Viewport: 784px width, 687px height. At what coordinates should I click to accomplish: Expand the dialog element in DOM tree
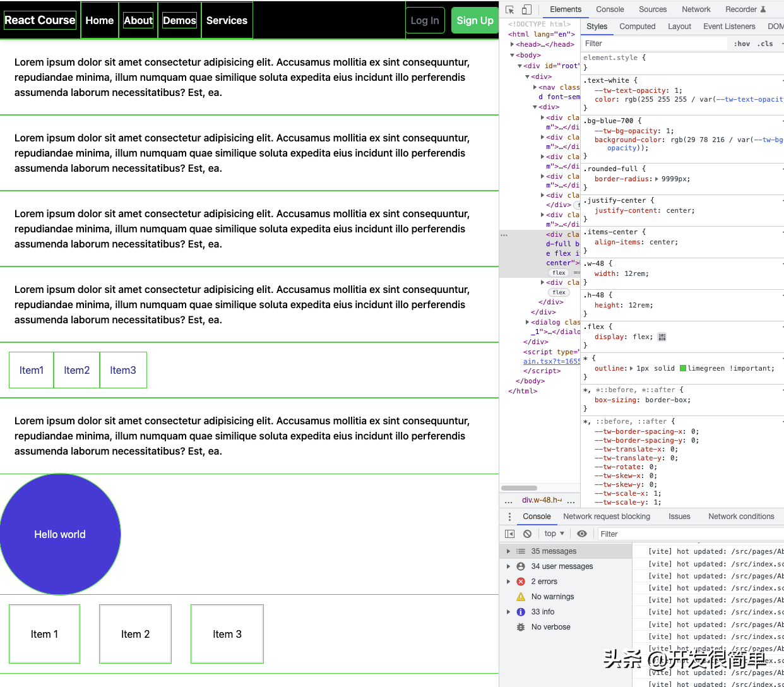[527, 322]
